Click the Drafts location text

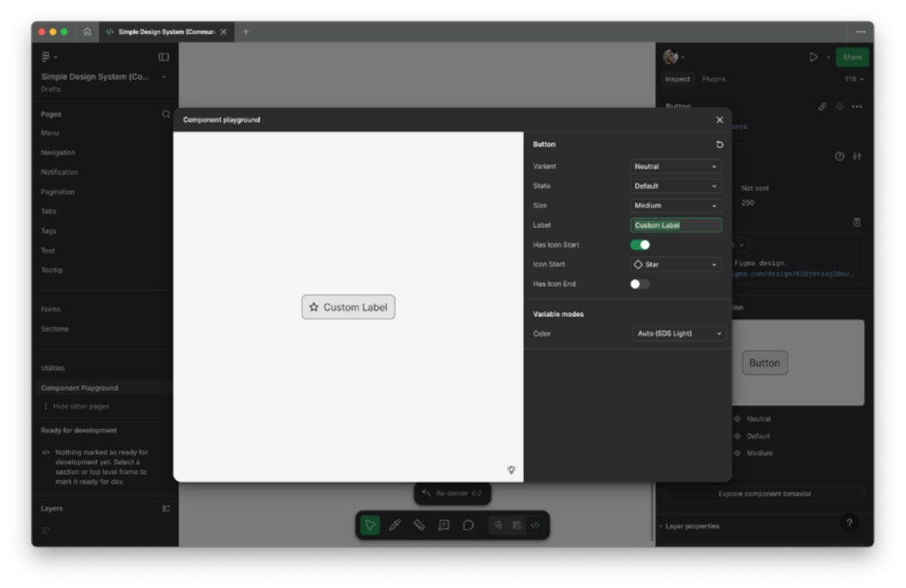[x=51, y=89]
